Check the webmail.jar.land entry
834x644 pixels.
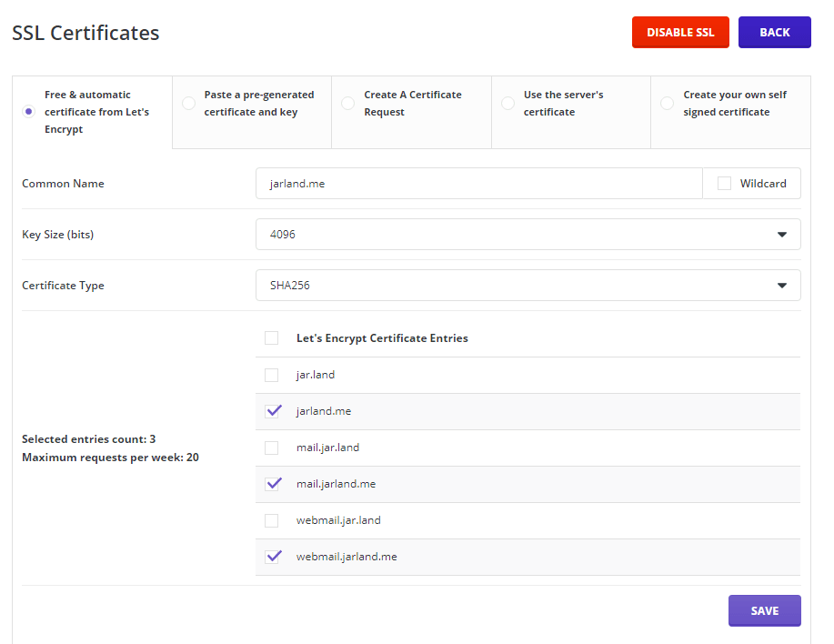click(272, 520)
